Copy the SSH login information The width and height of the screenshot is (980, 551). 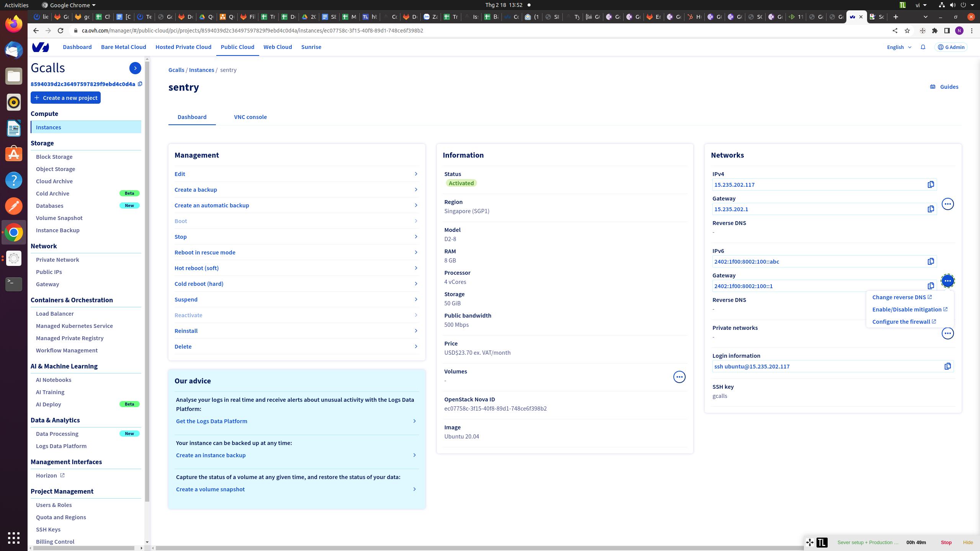pyautogui.click(x=947, y=366)
